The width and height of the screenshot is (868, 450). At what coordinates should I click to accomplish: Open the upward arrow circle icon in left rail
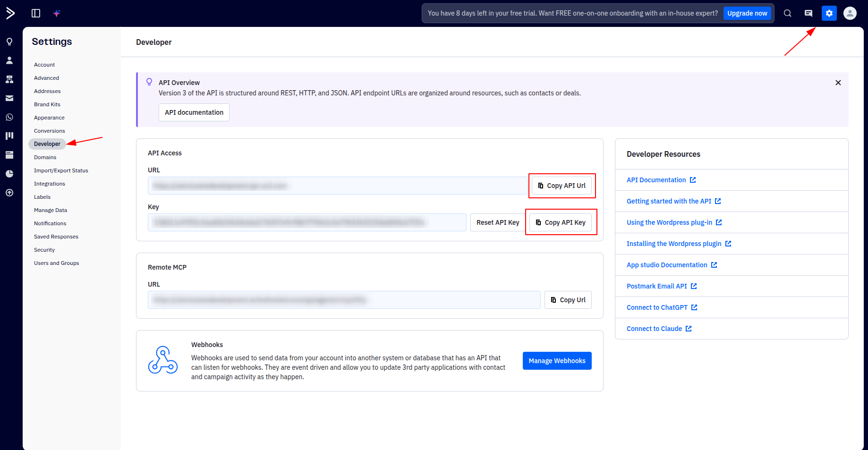[x=9, y=193]
